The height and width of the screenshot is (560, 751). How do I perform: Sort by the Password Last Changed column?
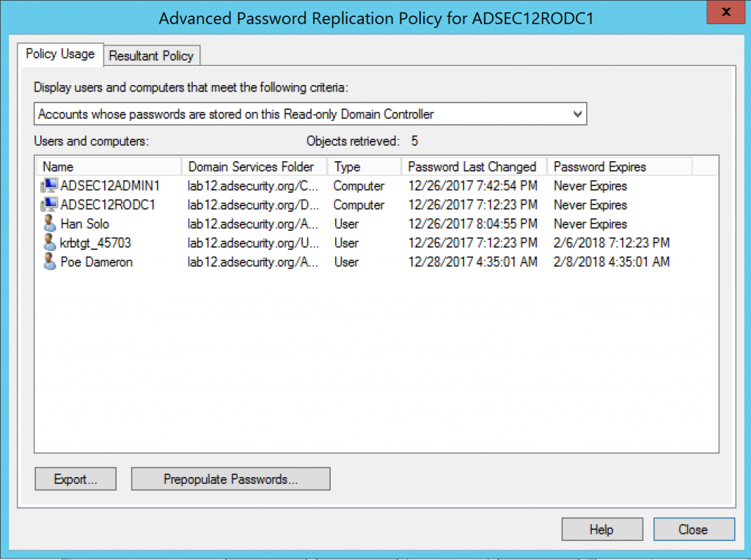pyautogui.click(x=472, y=166)
